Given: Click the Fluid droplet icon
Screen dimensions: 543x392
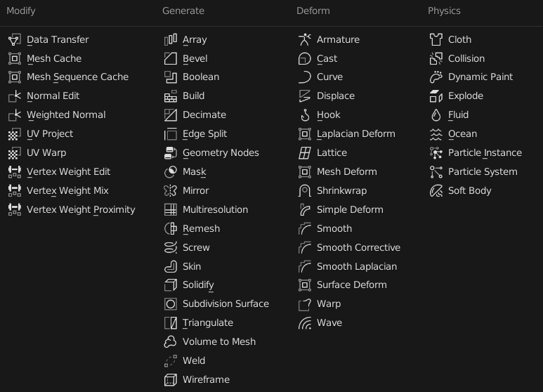Looking at the screenshot, I should pos(436,115).
